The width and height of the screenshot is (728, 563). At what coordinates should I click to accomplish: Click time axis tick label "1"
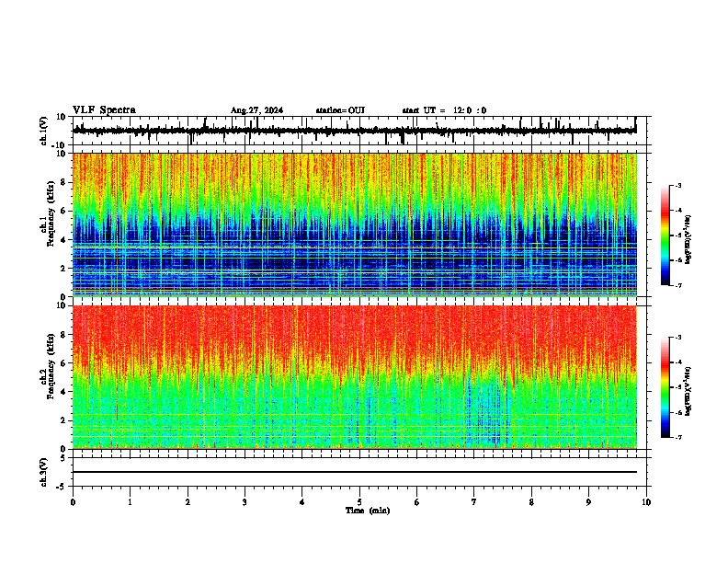(x=130, y=502)
